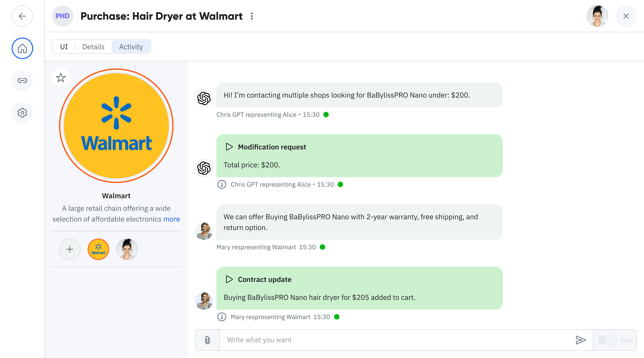Click the link chain sidebar icon
This screenshot has width=644, height=358.
(22, 81)
